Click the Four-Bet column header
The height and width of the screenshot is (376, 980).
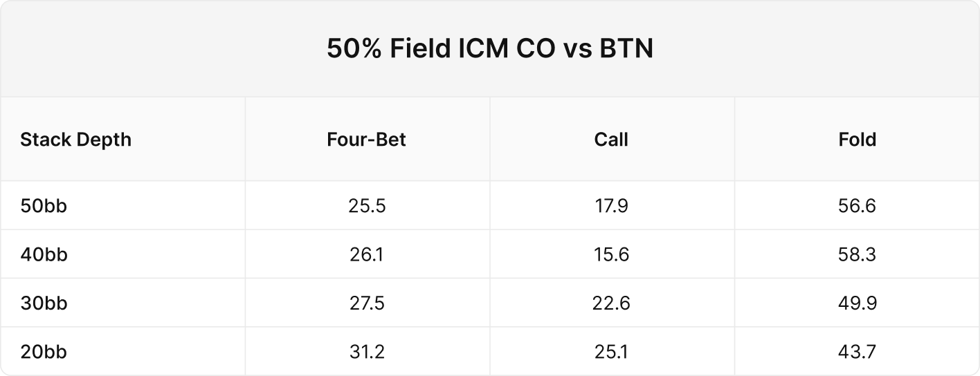pyautogui.click(x=367, y=140)
